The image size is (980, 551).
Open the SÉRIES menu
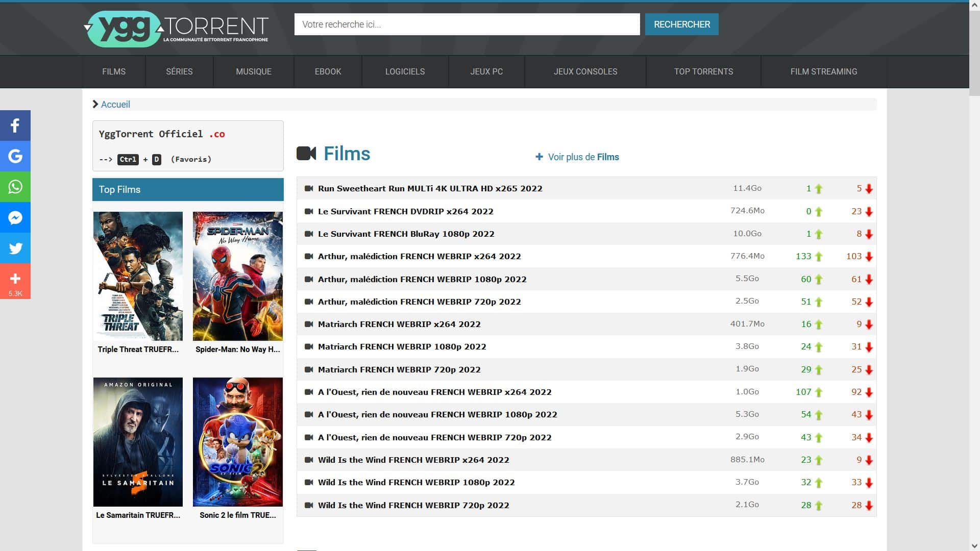tap(179, 71)
